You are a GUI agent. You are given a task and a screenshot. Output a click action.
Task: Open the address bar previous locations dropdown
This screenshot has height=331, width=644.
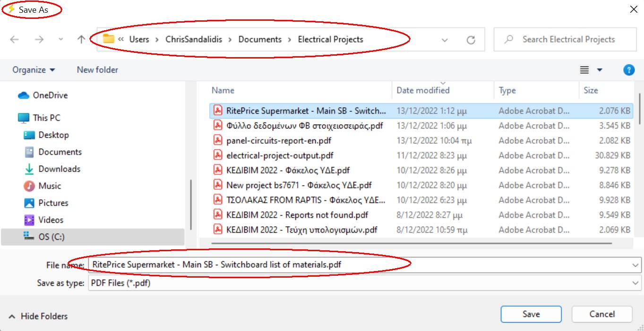pos(445,40)
